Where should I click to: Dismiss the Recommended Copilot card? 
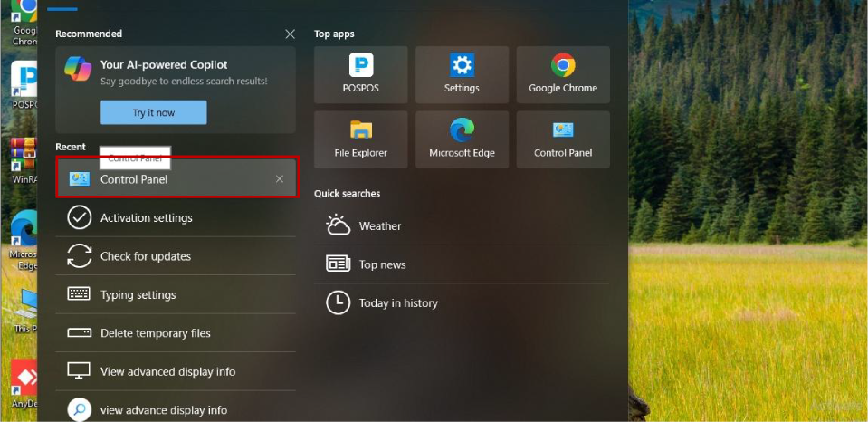coord(290,34)
